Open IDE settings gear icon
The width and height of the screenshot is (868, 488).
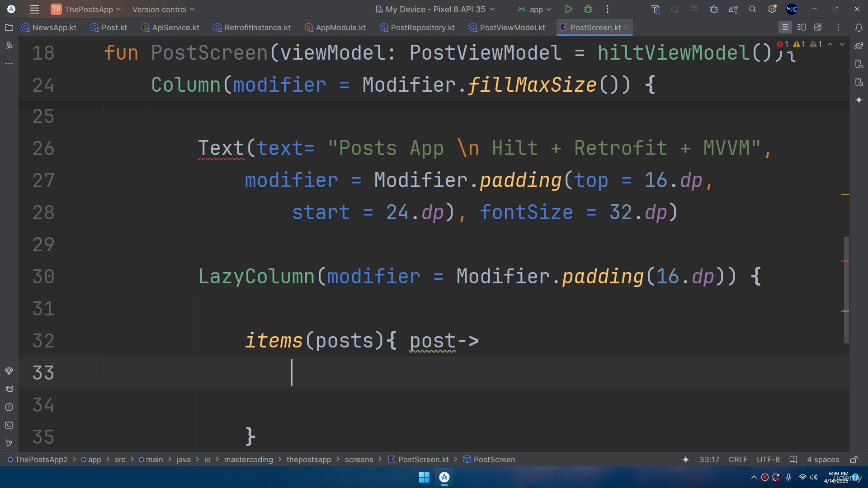772,9
